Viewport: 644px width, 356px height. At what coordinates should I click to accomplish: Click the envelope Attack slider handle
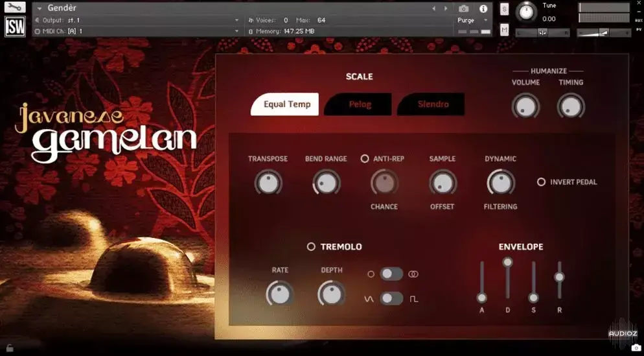click(x=482, y=298)
